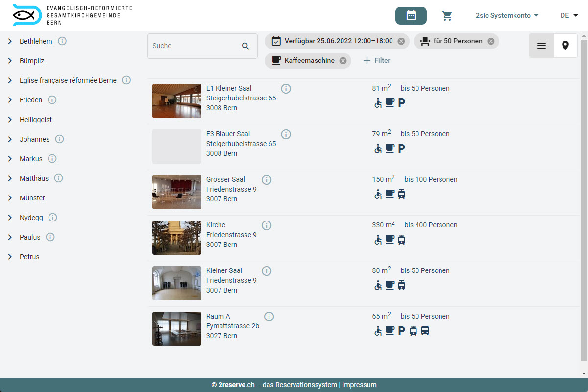
Task: Open info icon for Raum A
Action: pos(269,317)
